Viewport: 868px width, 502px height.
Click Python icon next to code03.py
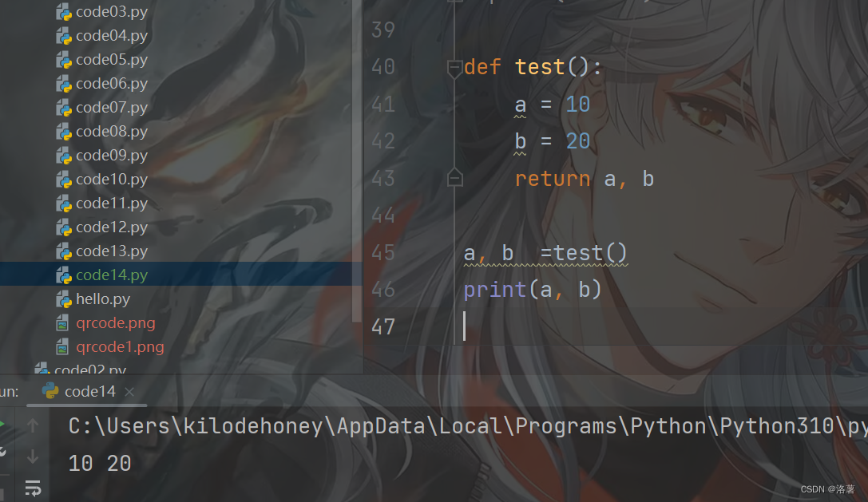[64, 12]
